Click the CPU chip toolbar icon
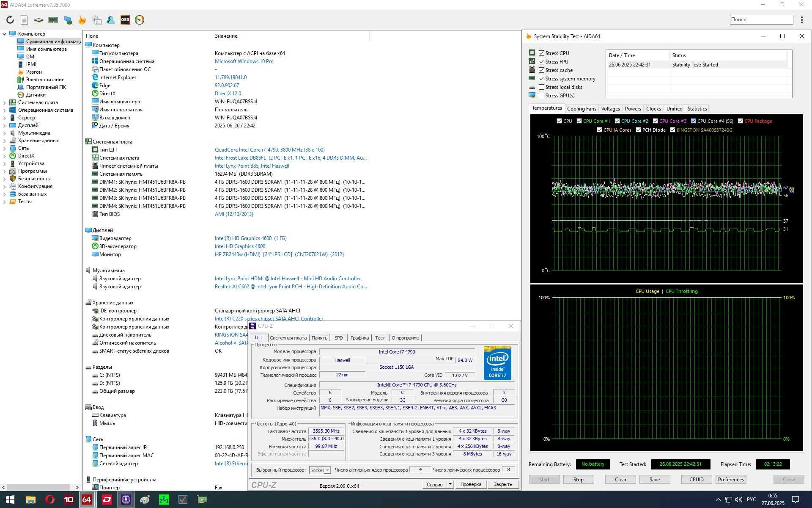This screenshot has width=812, height=508. 38,20
